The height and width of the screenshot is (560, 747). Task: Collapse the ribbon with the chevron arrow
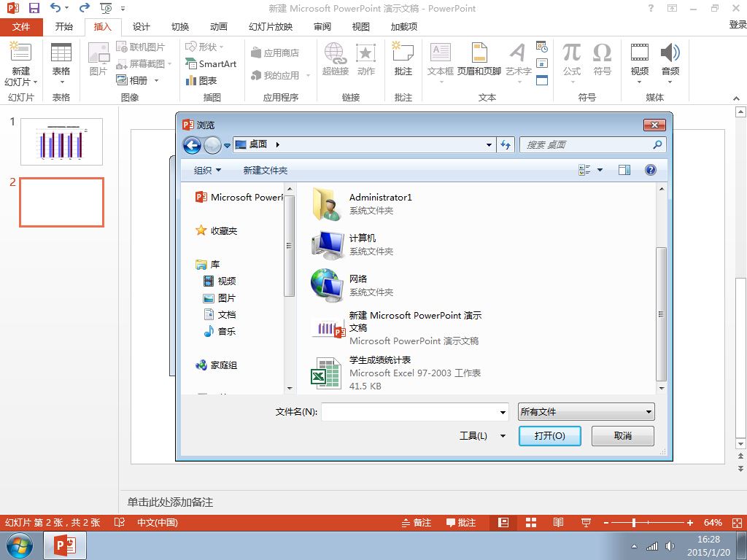[x=736, y=98]
